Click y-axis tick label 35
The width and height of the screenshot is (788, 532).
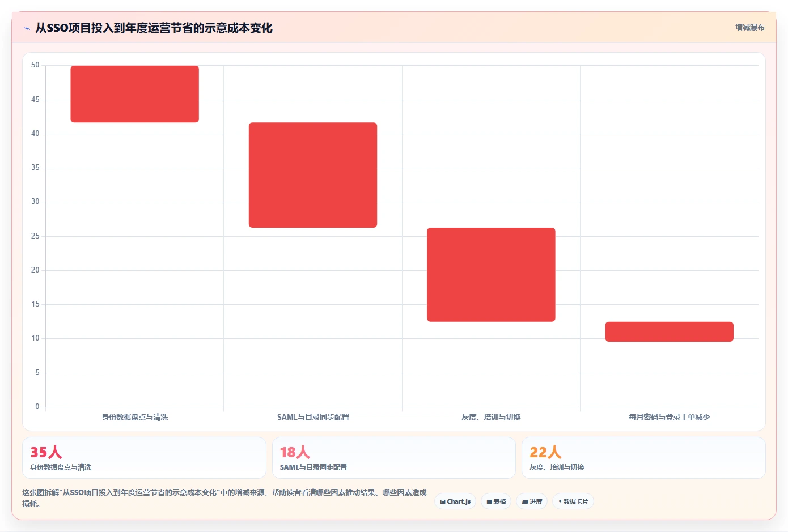(35, 168)
